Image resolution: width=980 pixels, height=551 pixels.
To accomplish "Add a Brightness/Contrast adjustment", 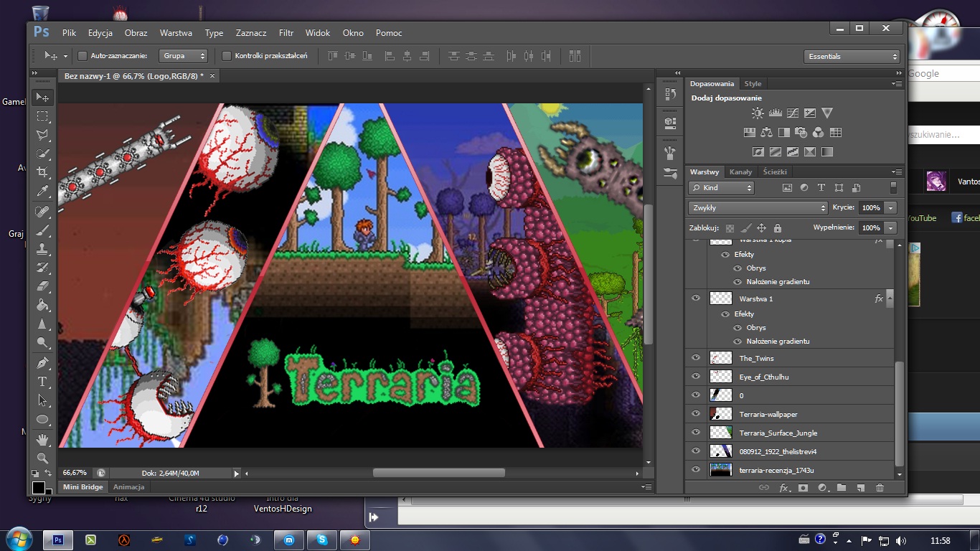I will click(758, 113).
